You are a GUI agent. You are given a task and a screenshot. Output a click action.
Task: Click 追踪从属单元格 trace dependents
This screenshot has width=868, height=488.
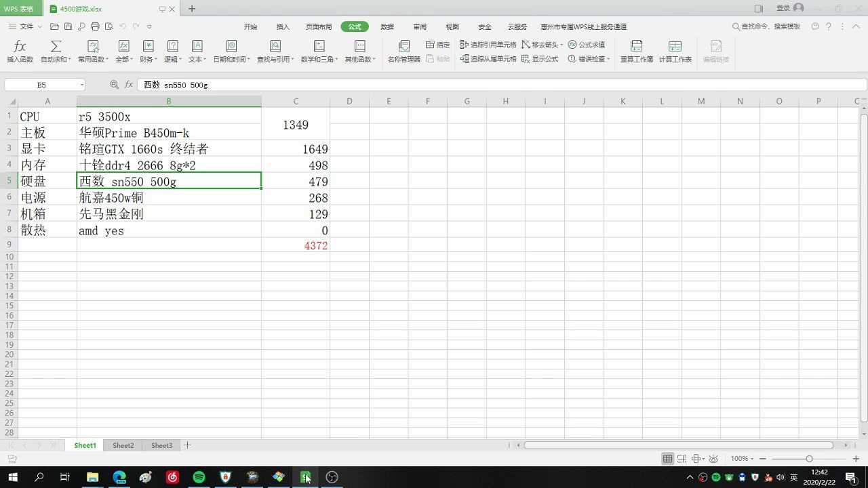click(x=488, y=59)
